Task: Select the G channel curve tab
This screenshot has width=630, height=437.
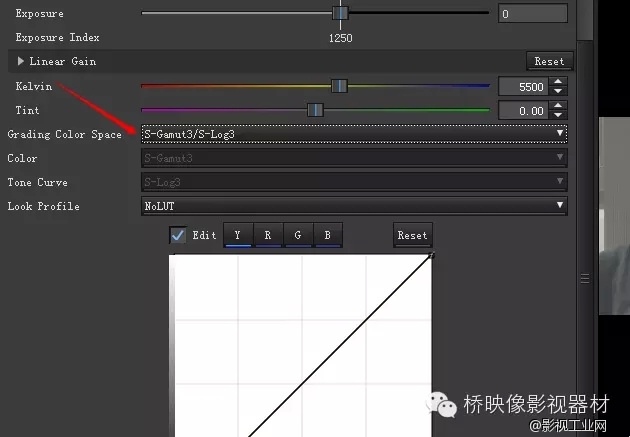Action: pyautogui.click(x=297, y=236)
